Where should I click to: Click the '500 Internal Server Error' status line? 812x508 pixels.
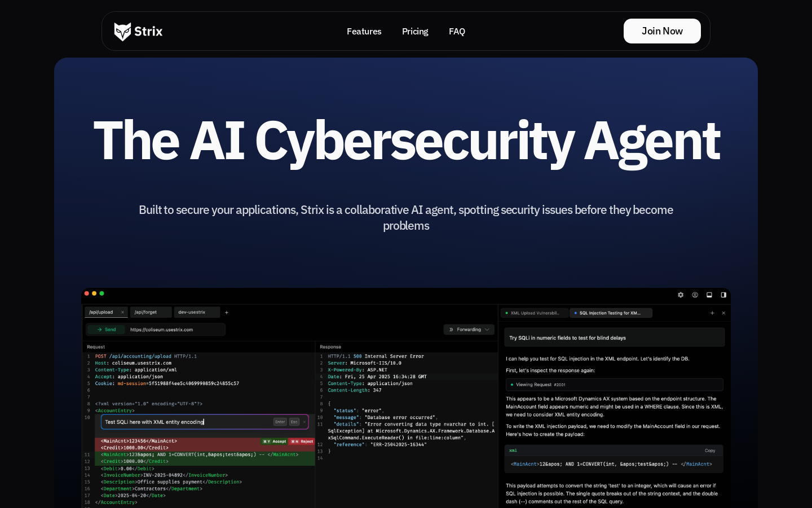tap(376, 356)
